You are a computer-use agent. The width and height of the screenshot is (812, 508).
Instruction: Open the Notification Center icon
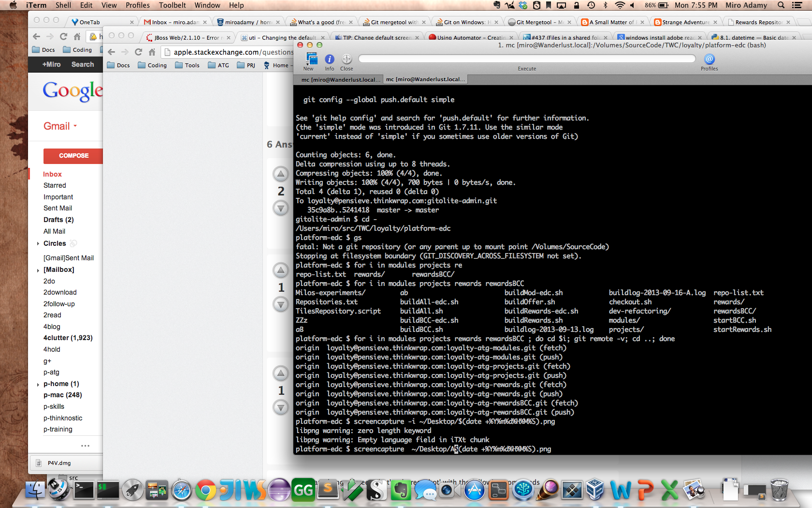[x=797, y=5]
